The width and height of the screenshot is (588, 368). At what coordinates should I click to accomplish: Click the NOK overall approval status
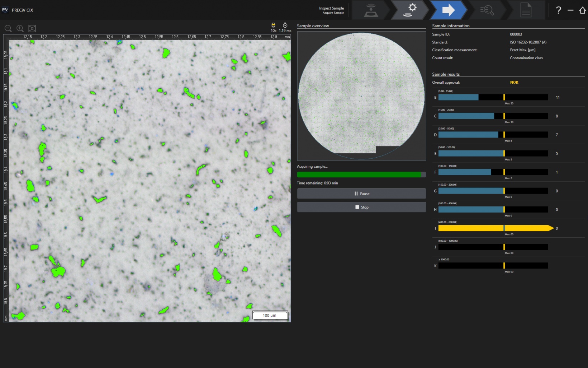(514, 82)
